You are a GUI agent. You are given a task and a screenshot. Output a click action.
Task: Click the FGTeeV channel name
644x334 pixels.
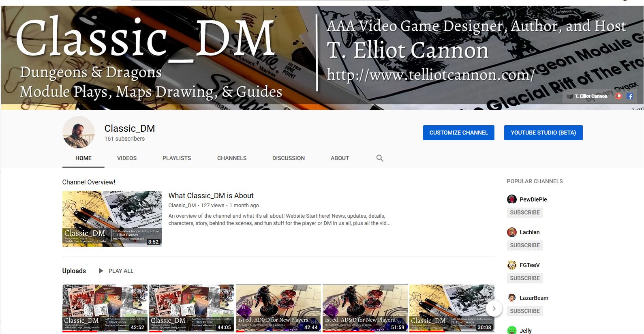(x=530, y=265)
